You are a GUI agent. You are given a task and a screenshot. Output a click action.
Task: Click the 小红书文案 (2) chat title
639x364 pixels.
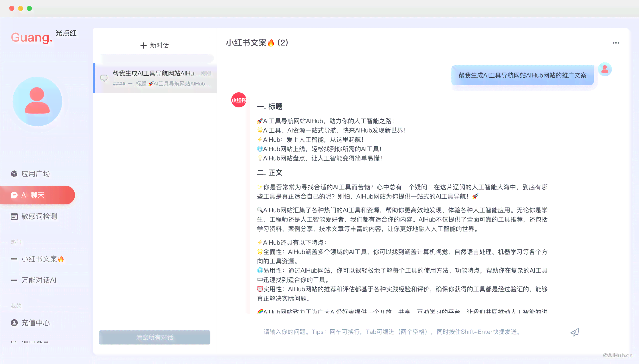[x=257, y=43]
